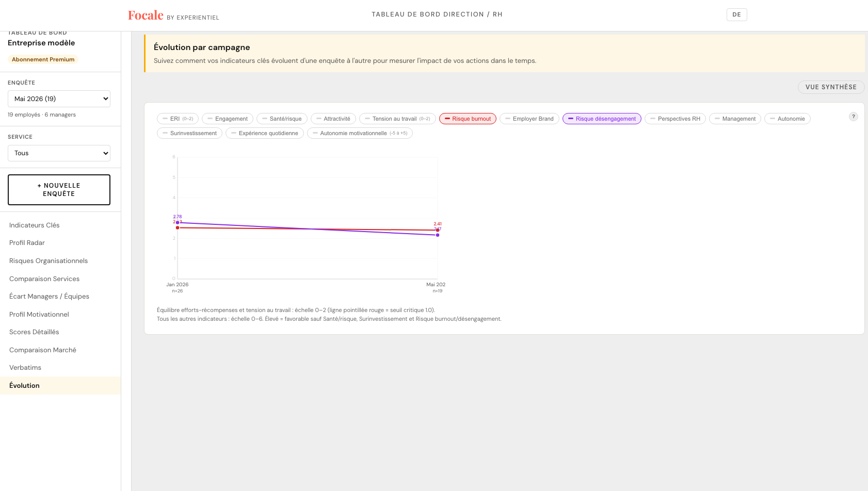Toggle the Autonomie indicator chip

(x=787, y=119)
